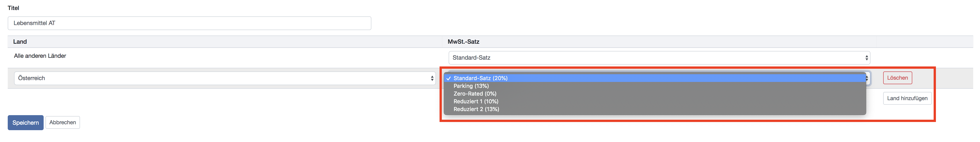Cancel using the Abbrechen button
This screenshot has height=142, width=980.
(62, 123)
